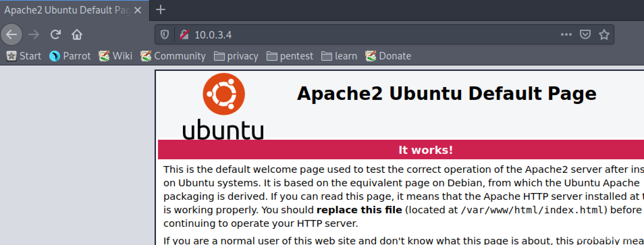Image resolution: width=644 pixels, height=245 pixels.
Task: Save page to Pocket
Action: (585, 34)
